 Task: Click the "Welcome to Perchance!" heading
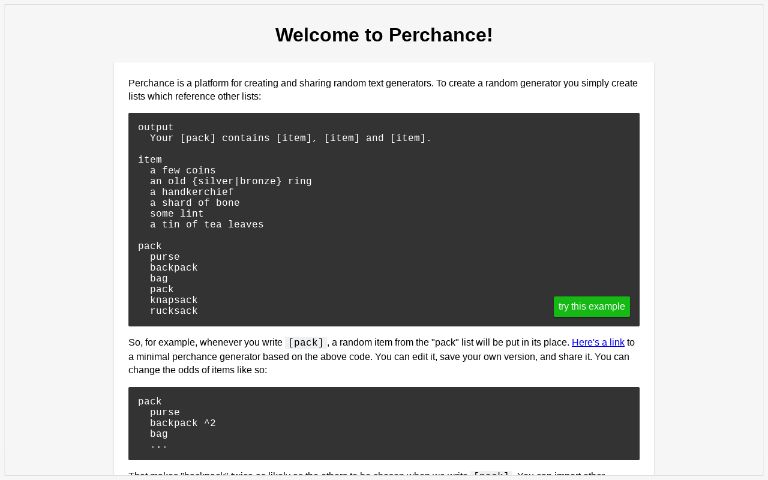[384, 35]
